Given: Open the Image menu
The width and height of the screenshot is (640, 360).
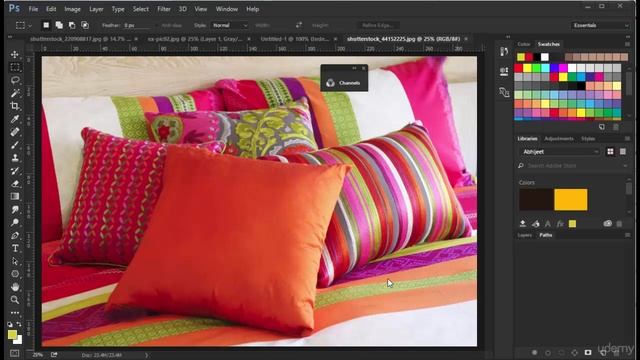Looking at the screenshot, I should [72, 9].
